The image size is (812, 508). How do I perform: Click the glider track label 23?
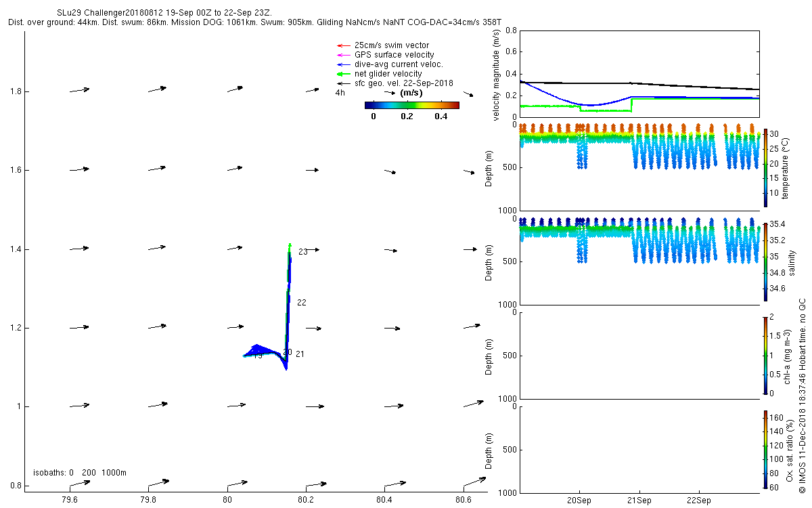303,252
